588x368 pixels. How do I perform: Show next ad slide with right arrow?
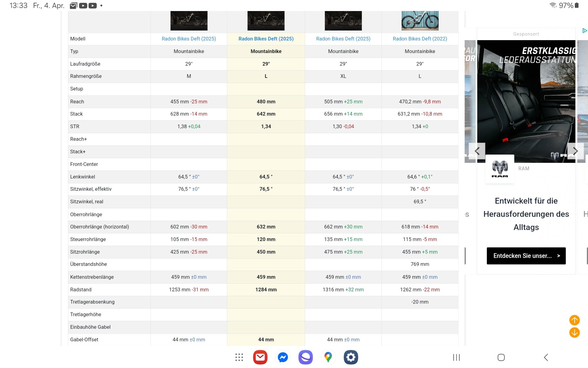pos(575,151)
